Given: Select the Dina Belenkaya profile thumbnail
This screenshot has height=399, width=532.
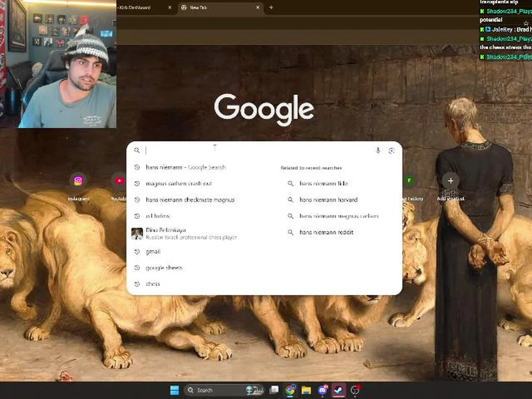Looking at the screenshot, I should (137, 233).
